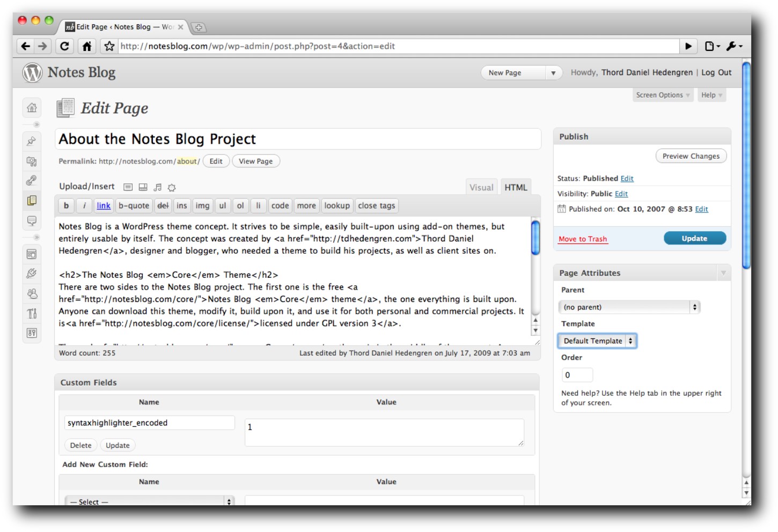Click the link quicktag button
Screen dimensions: 778x532
pyautogui.click(x=104, y=205)
